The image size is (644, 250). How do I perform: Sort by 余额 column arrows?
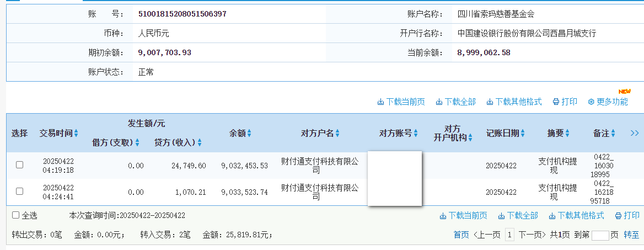coord(249,133)
